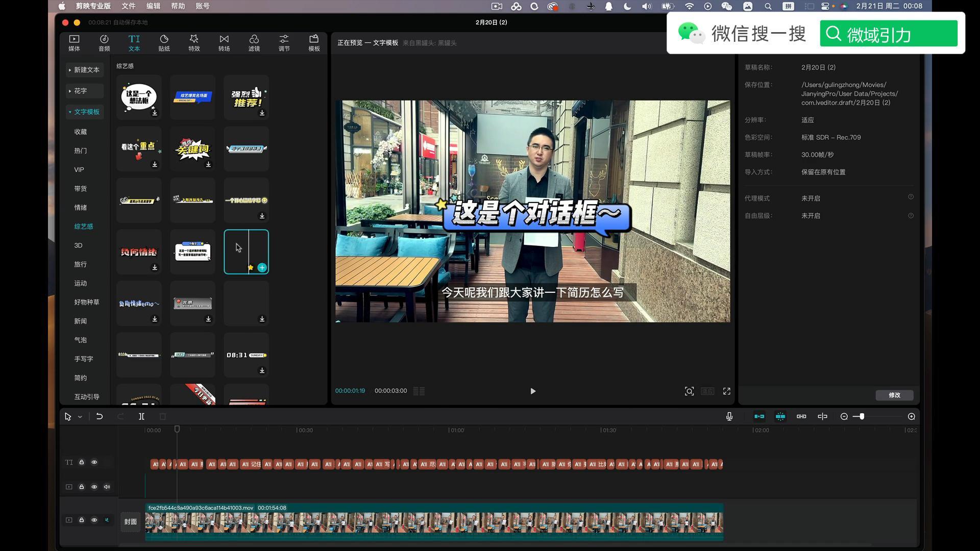The height and width of the screenshot is (551, 980).
Task: Select the 关键词 template thumbnail
Action: point(192,148)
